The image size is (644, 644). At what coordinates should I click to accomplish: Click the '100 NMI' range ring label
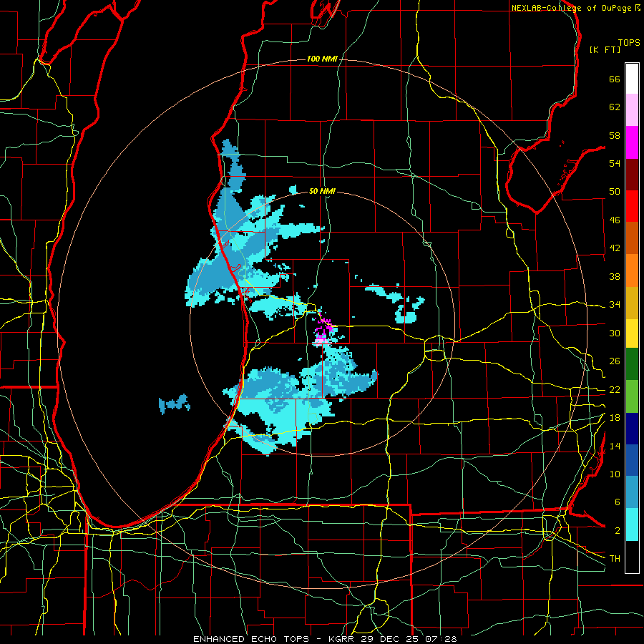point(322,59)
